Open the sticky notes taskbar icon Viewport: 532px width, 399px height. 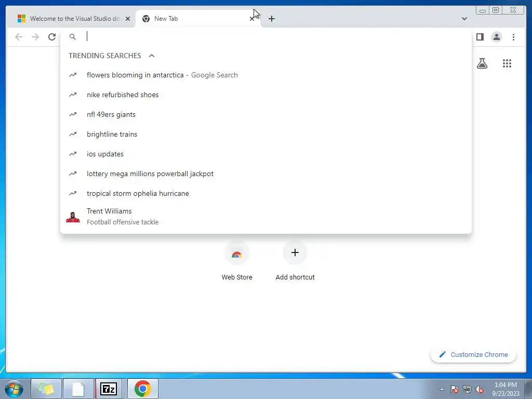click(46, 389)
